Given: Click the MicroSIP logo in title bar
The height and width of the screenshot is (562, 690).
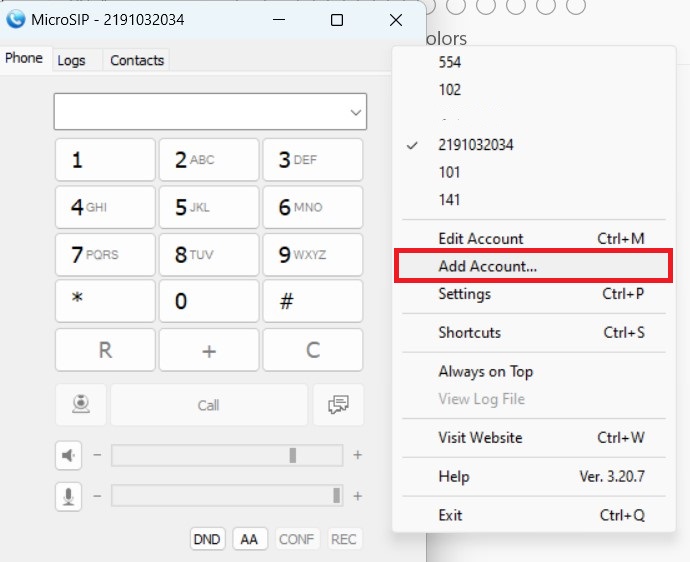Looking at the screenshot, I should [x=16, y=20].
